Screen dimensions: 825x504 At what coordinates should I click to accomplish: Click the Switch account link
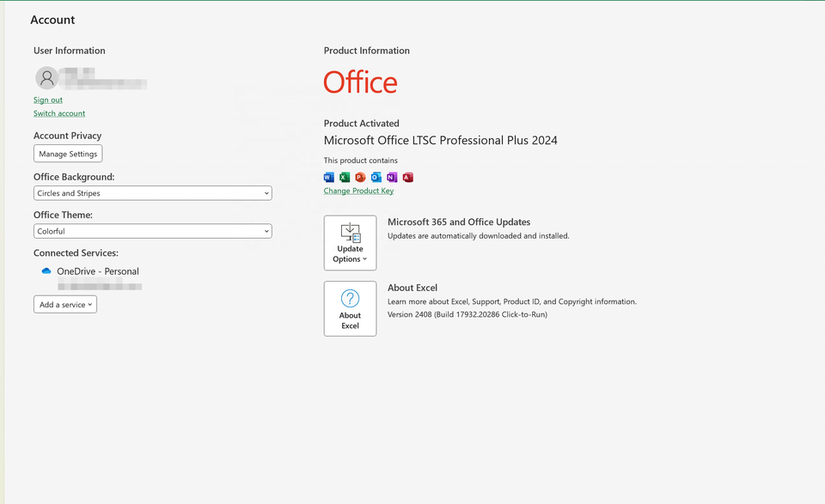coord(59,113)
